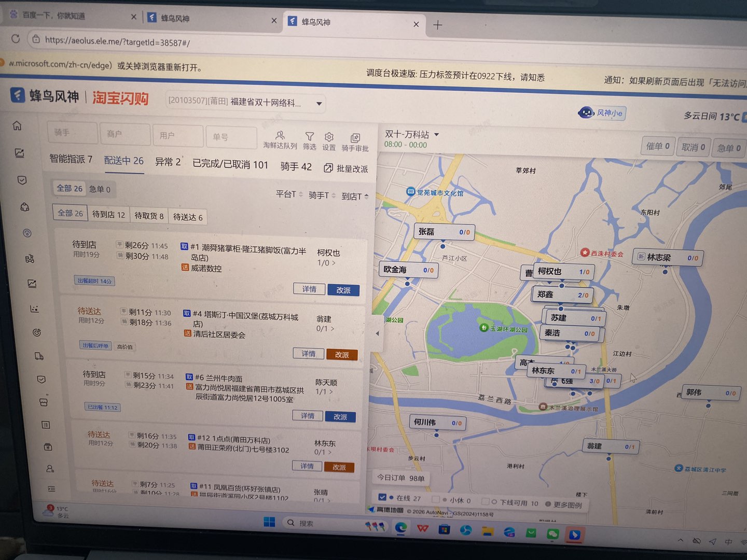Click the 到店T sort arrows
Viewport: 747px width, 560px height.
(366, 196)
